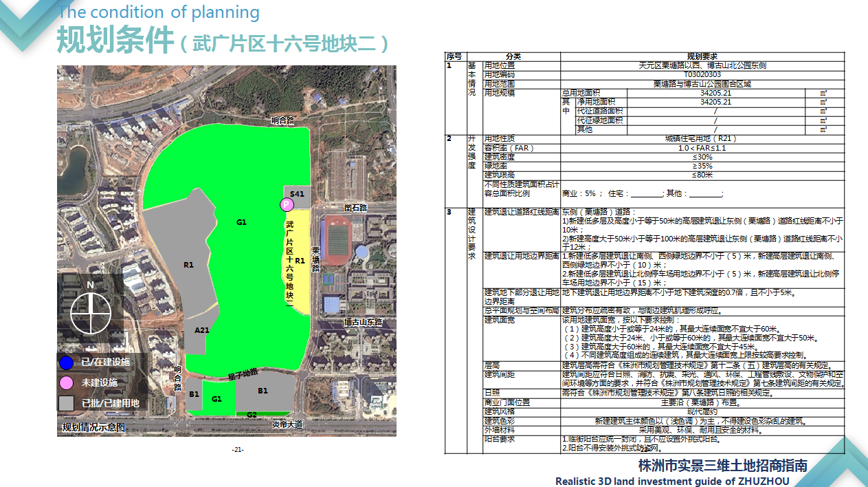The width and height of the screenshot is (868, 487).
Task: Click the 容积率（FAR） row label
Action: [509, 148]
